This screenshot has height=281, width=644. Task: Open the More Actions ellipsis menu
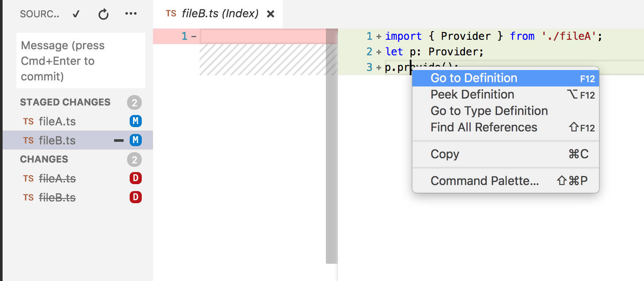pyautogui.click(x=131, y=13)
